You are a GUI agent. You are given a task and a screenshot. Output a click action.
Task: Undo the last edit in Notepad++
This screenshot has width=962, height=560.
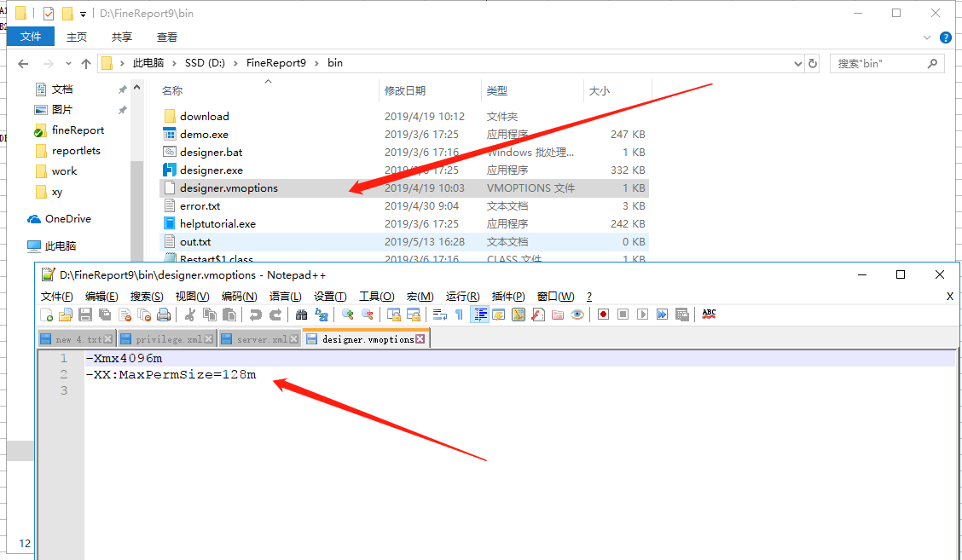click(x=255, y=315)
